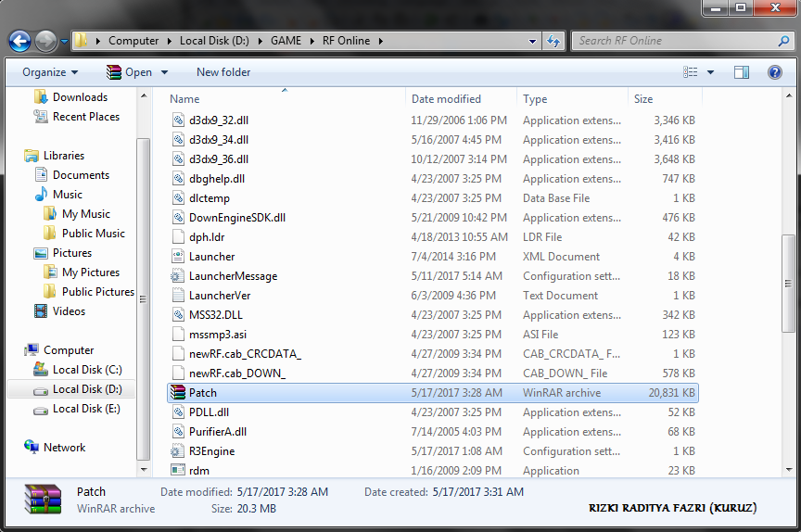Open the recent pages dropdown arrow

(x=64, y=42)
